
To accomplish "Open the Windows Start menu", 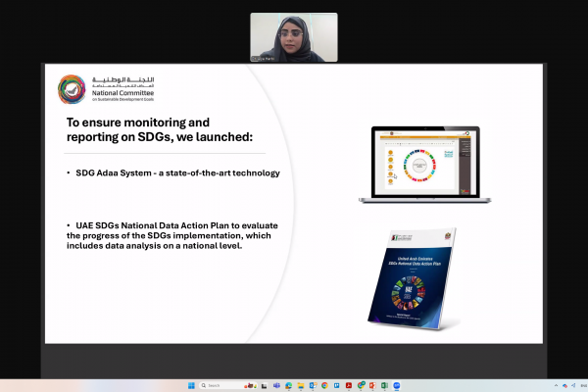I will (x=191, y=385).
